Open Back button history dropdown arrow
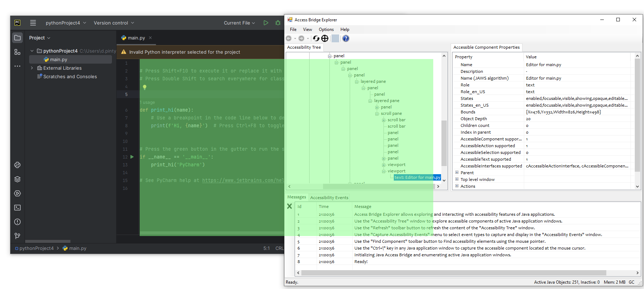The height and width of the screenshot is (289, 644). pyautogui.click(x=295, y=38)
